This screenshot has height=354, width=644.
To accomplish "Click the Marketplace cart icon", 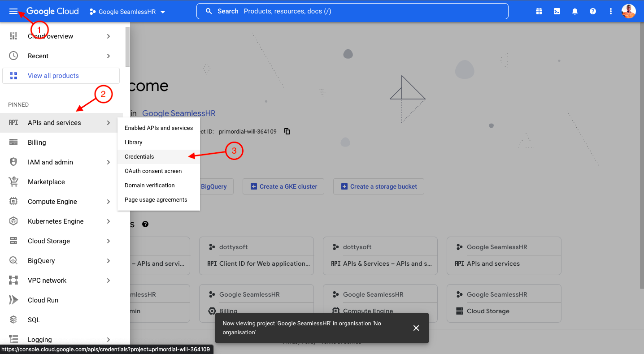I will click(13, 182).
